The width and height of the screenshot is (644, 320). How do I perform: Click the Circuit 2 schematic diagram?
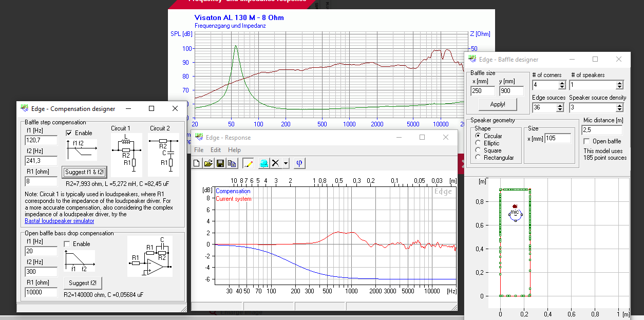(x=163, y=155)
